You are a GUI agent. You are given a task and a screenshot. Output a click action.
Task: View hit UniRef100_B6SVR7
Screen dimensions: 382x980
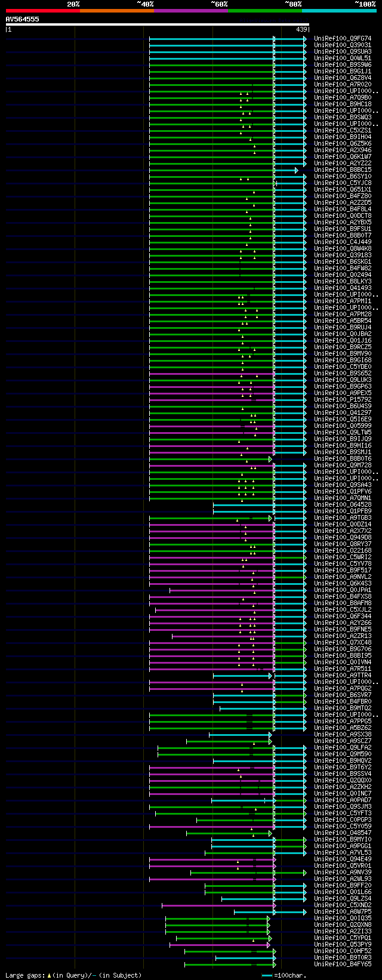click(343, 695)
